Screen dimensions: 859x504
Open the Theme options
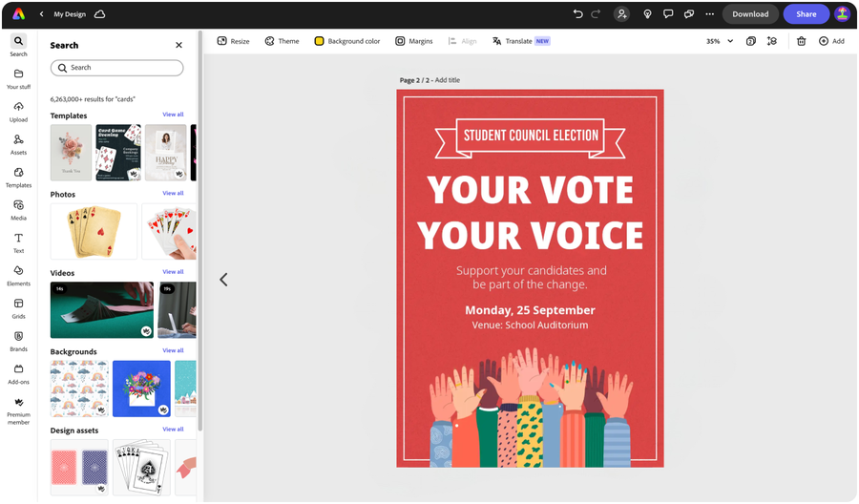pyautogui.click(x=283, y=41)
